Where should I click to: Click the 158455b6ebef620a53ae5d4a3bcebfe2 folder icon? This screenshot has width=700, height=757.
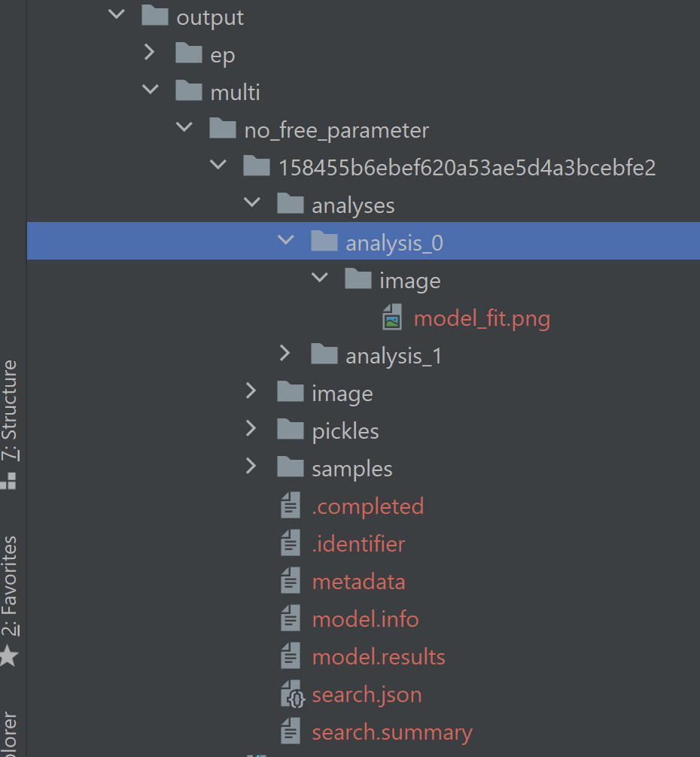257,166
